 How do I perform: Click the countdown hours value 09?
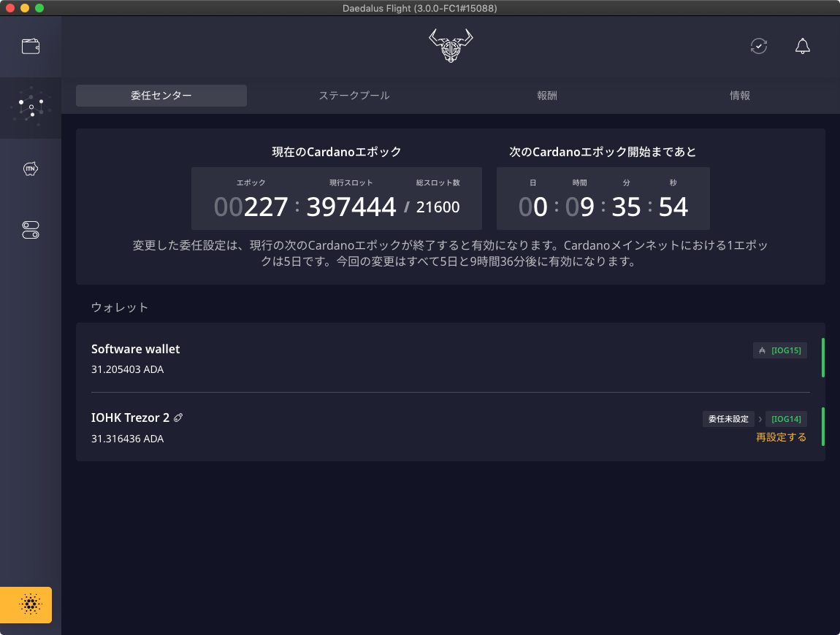580,207
